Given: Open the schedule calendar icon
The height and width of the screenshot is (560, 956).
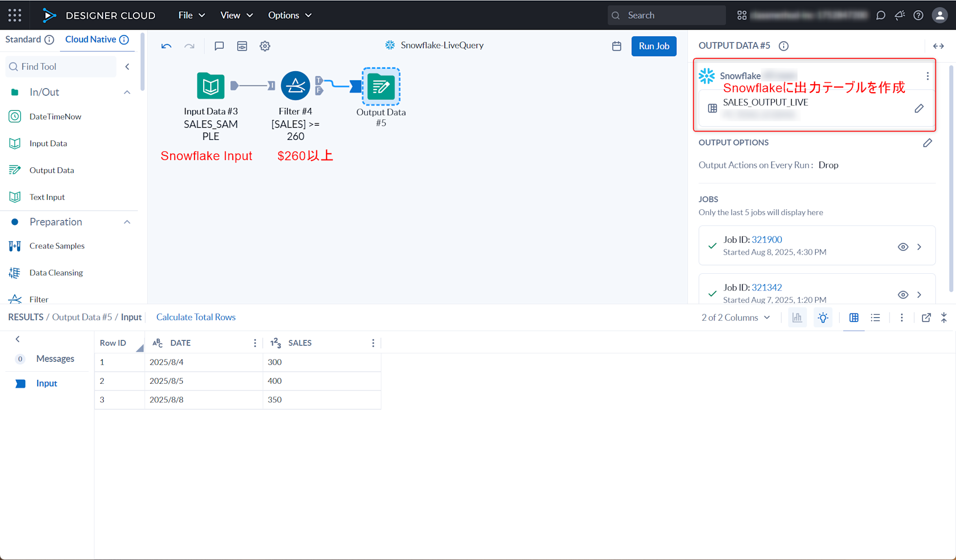Looking at the screenshot, I should [617, 46].
